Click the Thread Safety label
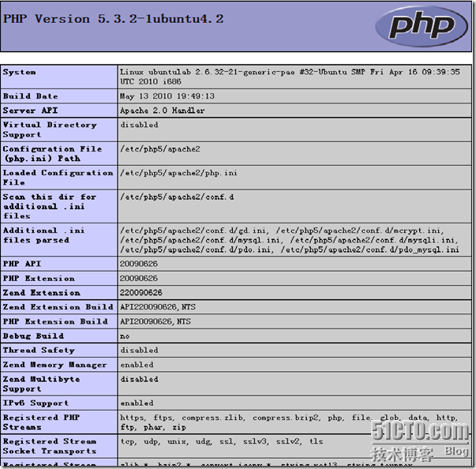The image size is (476, 469). click(39, 351)
